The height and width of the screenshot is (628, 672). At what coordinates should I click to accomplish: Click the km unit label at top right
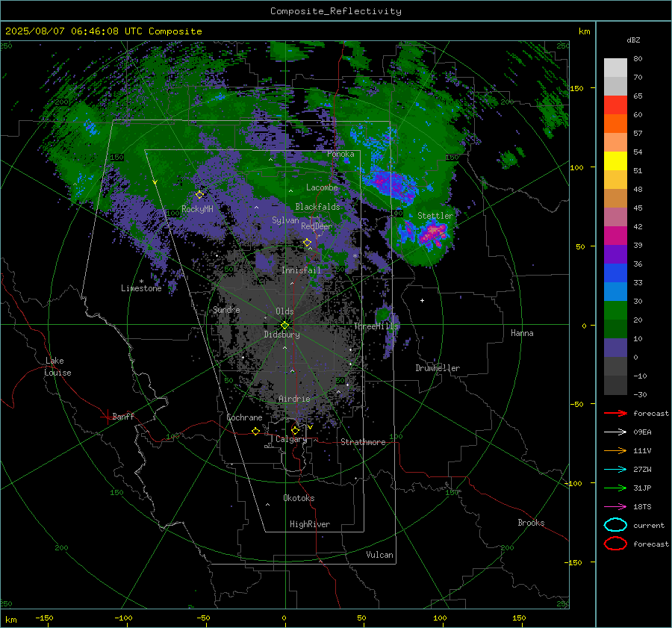click(585, 31)
